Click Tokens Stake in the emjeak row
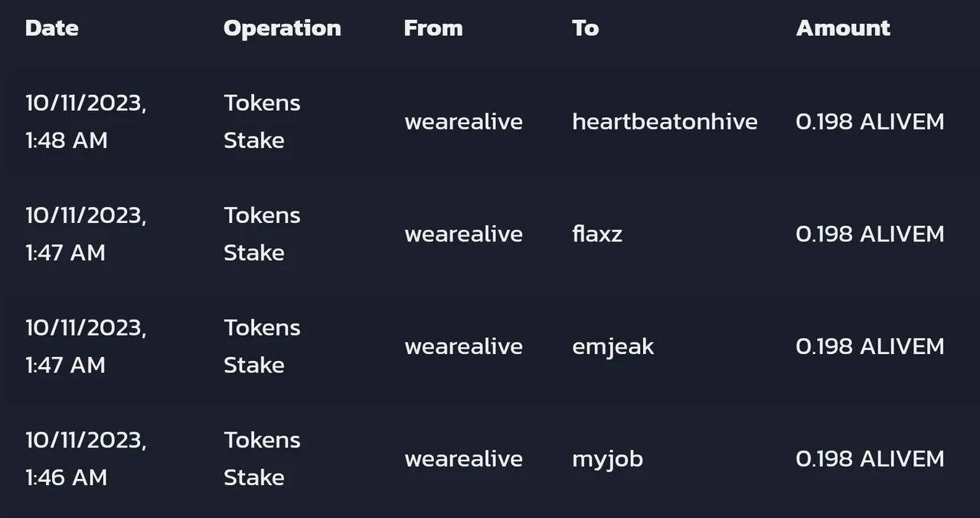The height and width of the screenshot is (518, 980). pos(262,346)
